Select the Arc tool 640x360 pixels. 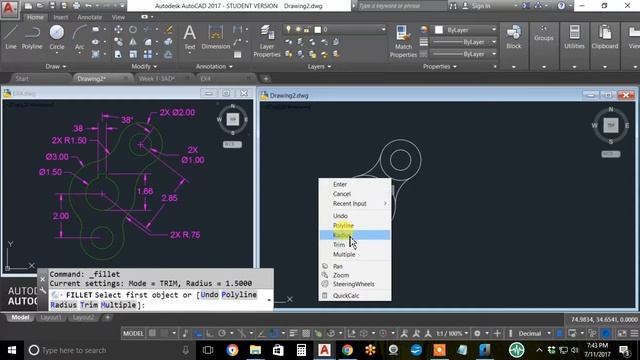[79, 38]
